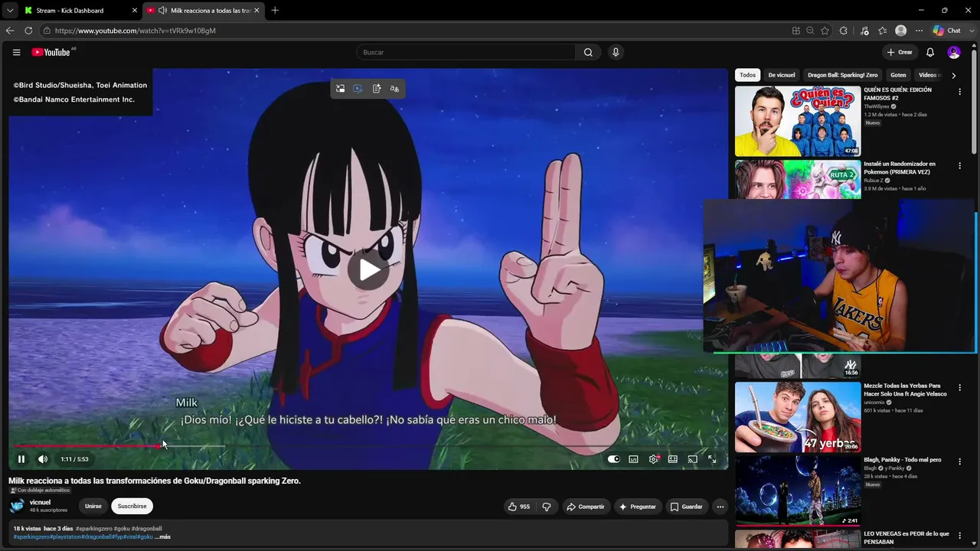Click the Crear create button
Viewport: 980px width, 551px height.
(x=900, y=52)
